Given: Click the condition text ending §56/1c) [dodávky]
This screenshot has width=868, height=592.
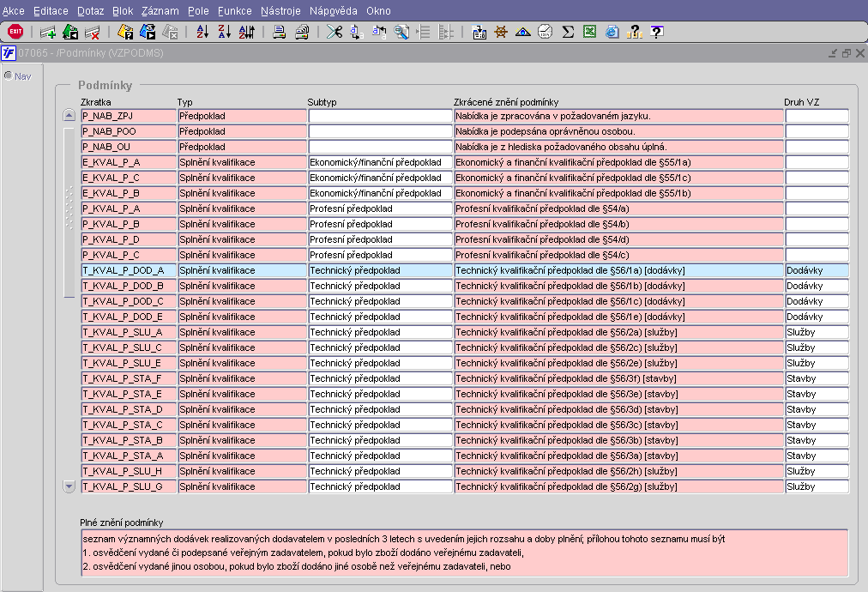Looking at the screenshot, I should [619, 302].
